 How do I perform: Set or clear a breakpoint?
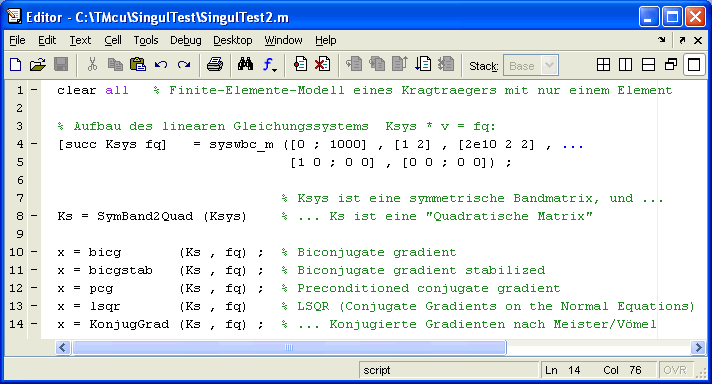pos(300,65)
